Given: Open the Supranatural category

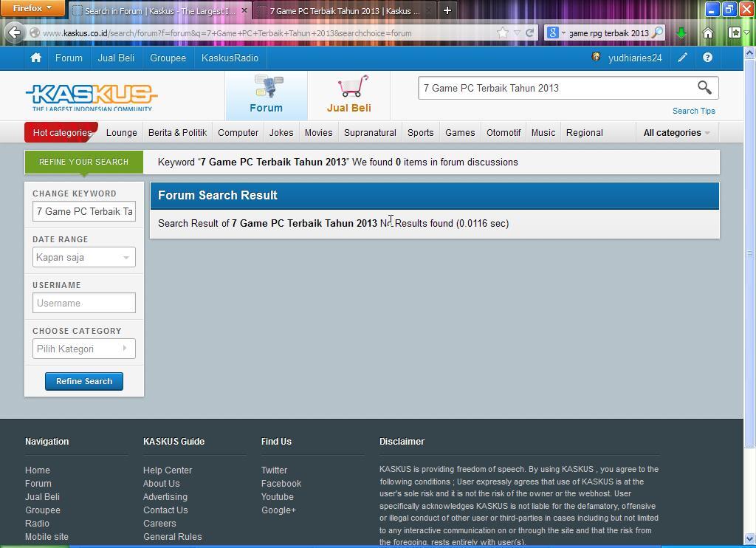Looking at the screenshot, I should (370, 133).
